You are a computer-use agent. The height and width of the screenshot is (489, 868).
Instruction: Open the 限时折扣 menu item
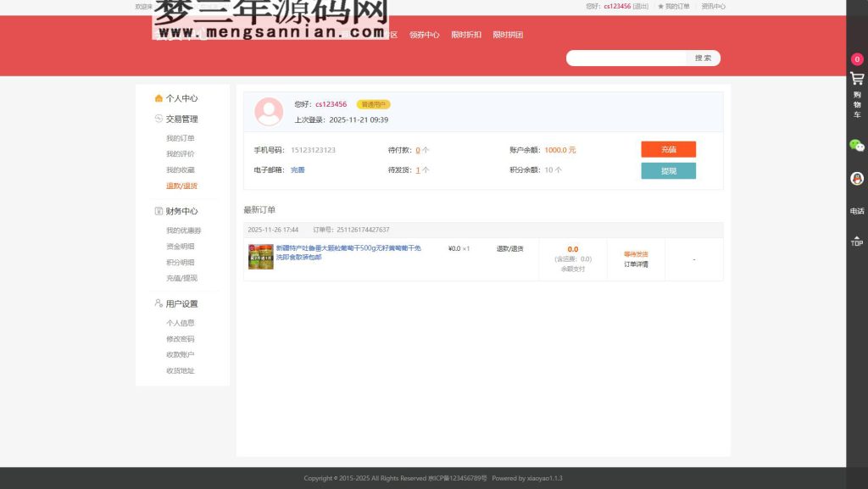point(467,35)
